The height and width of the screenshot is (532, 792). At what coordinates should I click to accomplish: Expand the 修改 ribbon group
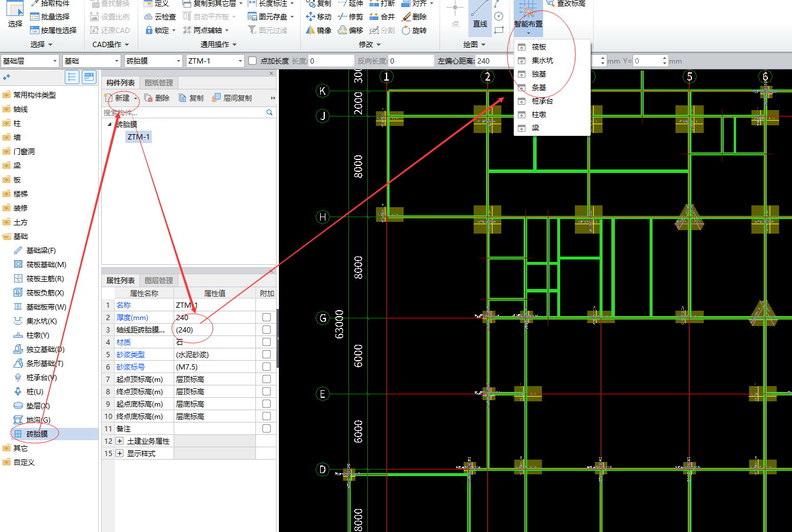370,44
